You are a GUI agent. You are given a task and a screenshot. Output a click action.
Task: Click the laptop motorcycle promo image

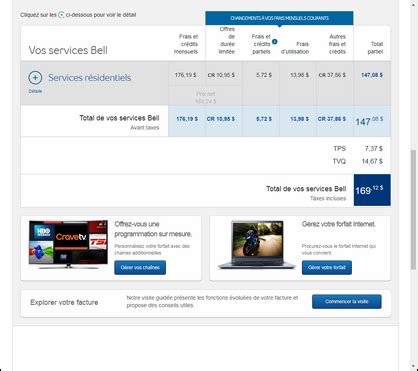[x=256, y=245]
